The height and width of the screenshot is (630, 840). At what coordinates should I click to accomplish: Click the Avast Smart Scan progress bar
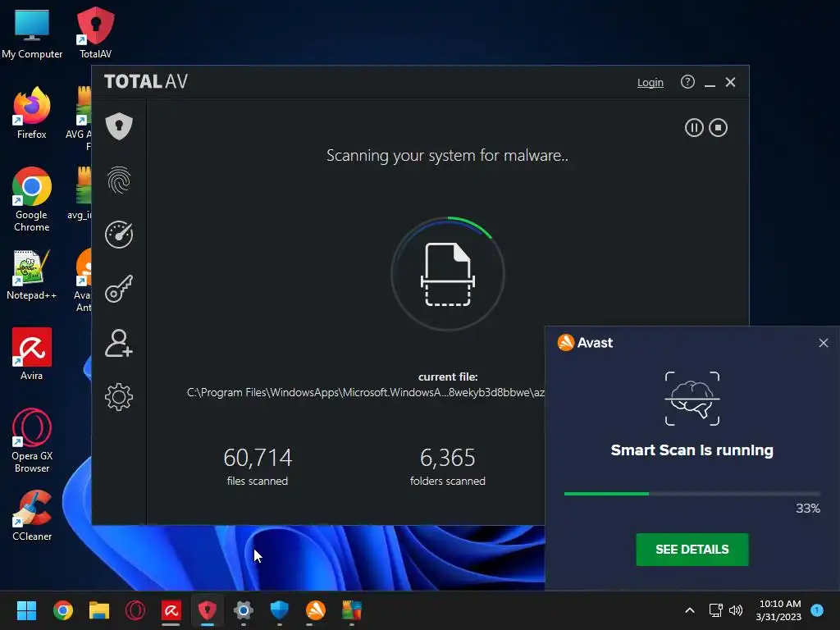(x=692, y=493)
